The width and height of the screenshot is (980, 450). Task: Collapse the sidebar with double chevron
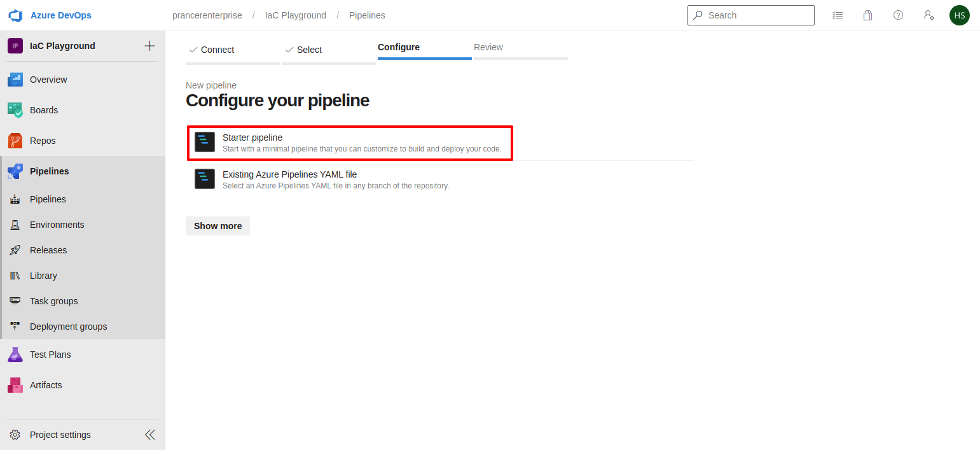(x=149, y=435)
